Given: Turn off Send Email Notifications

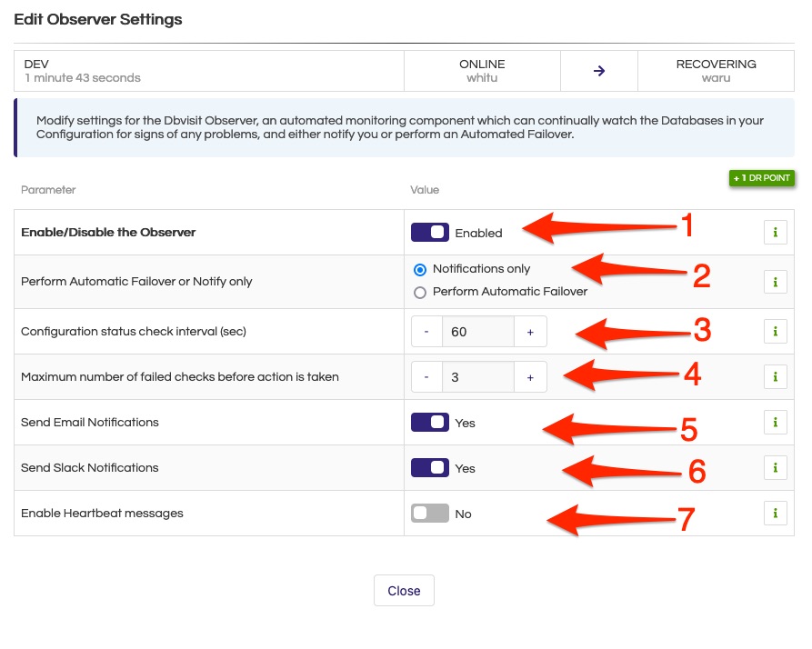Looking at the screenshot, I should (429, 422).
